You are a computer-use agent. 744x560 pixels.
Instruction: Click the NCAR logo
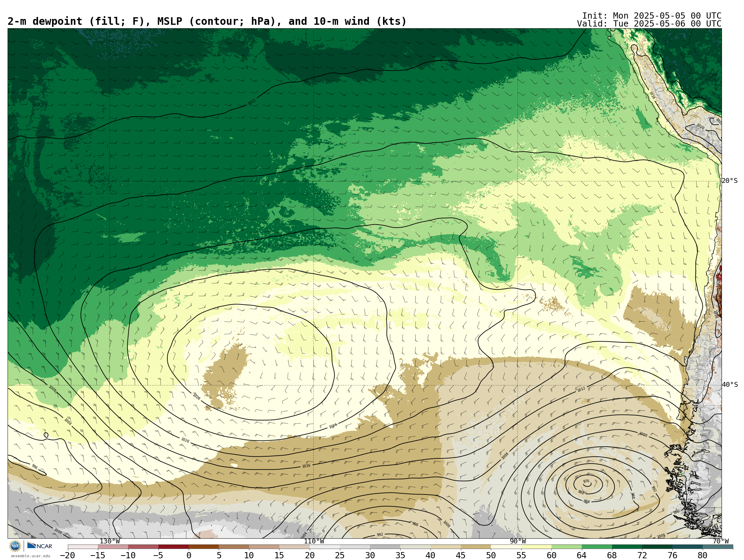tap(40, 546)
